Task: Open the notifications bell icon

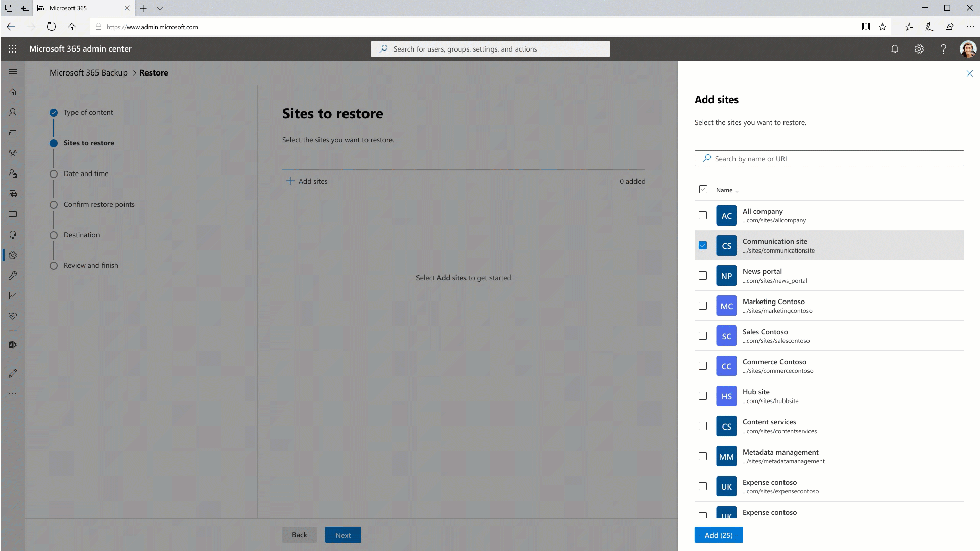Action: tap(894, 49)
